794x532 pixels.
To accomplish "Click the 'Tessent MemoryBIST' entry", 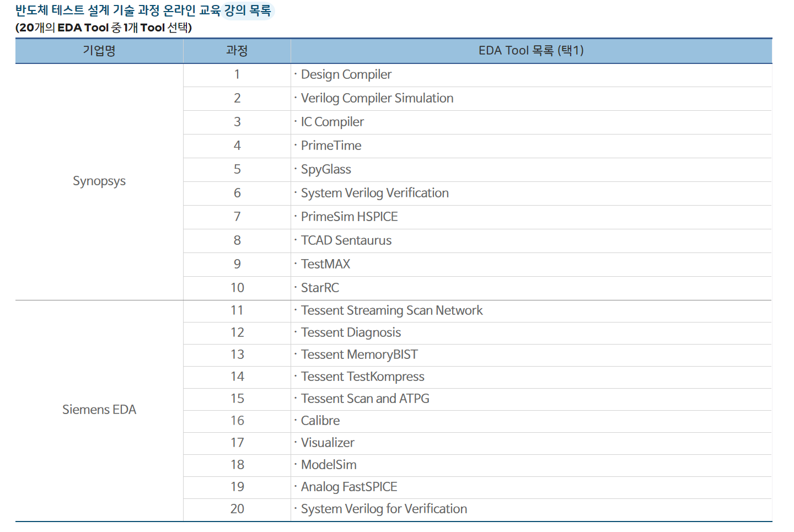I will click(x=359, y=354).
